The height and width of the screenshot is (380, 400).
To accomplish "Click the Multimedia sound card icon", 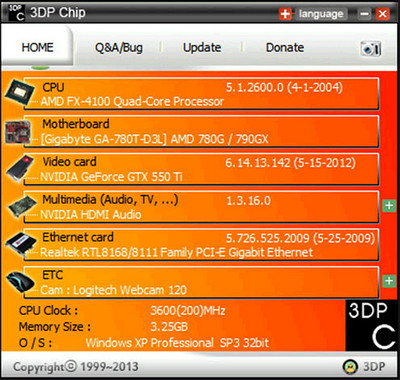I will [x=21, y=207].
